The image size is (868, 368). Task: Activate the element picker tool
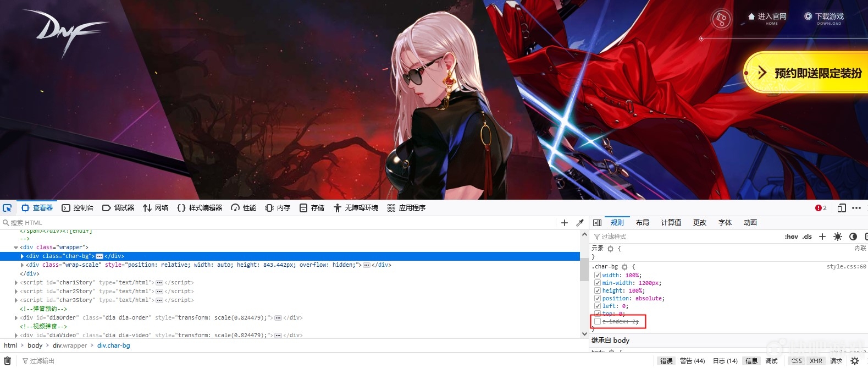pos(7,208)
